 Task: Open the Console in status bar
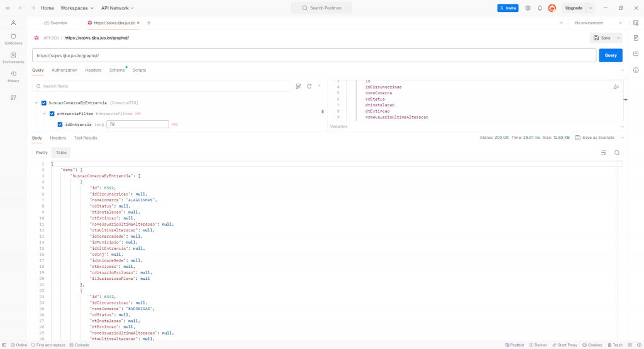click(x=79, y=345)
